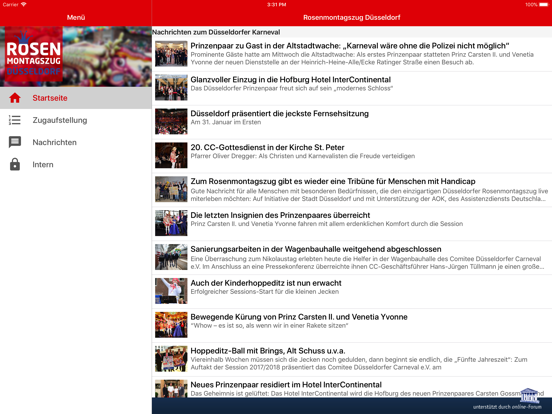
Task: Open article Bewegende Kürung von Prinz Carsten II.
Action: [x=352, y=326]
